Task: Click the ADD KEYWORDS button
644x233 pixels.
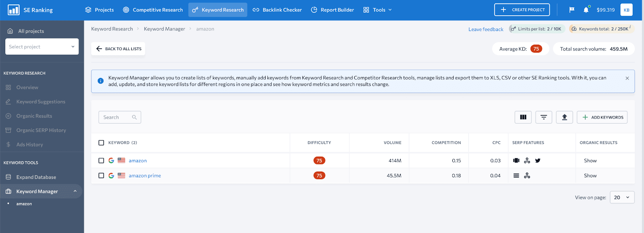Action: (x=602, y=117)
